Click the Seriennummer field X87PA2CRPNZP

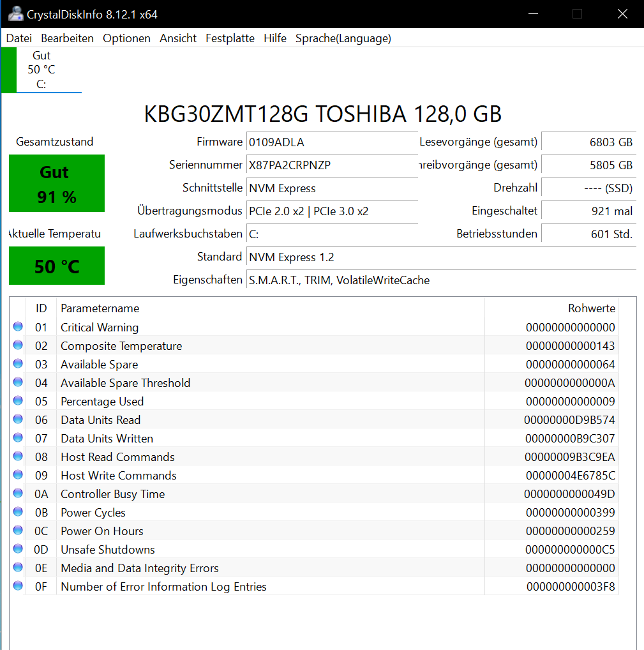332,165
